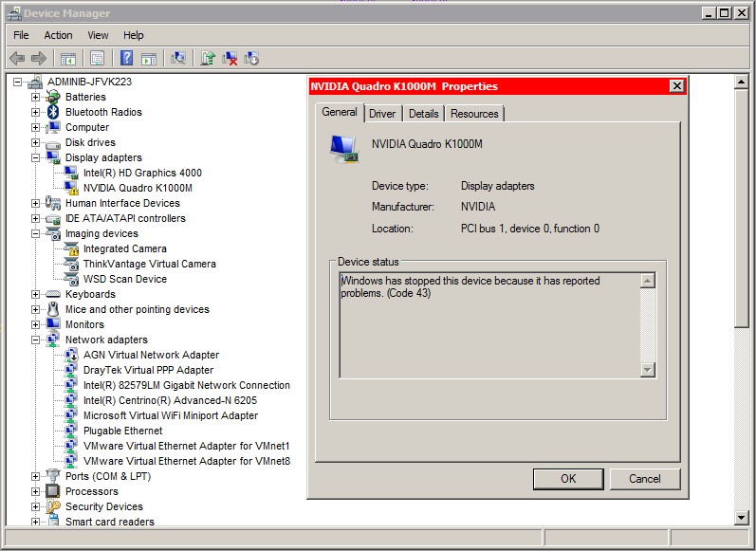
Task: Select VMware Virtual Ethernet Adapter for VMnet8
Action: click(x=187, y=461)
